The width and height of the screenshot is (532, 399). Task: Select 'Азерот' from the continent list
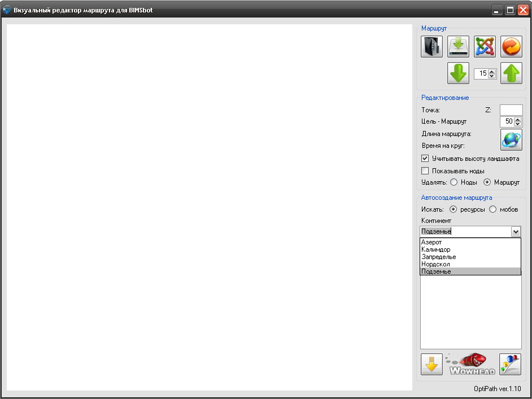click(431, 242)
